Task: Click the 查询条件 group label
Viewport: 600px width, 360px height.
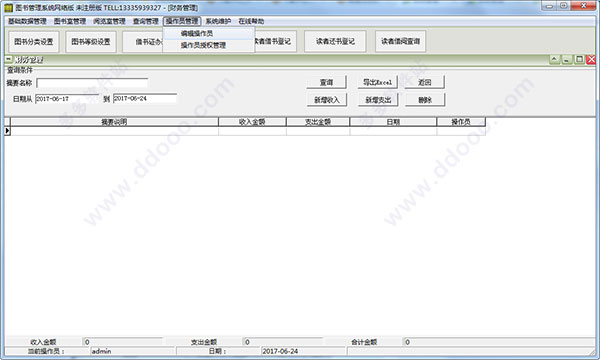Action: tap(20, 70)
